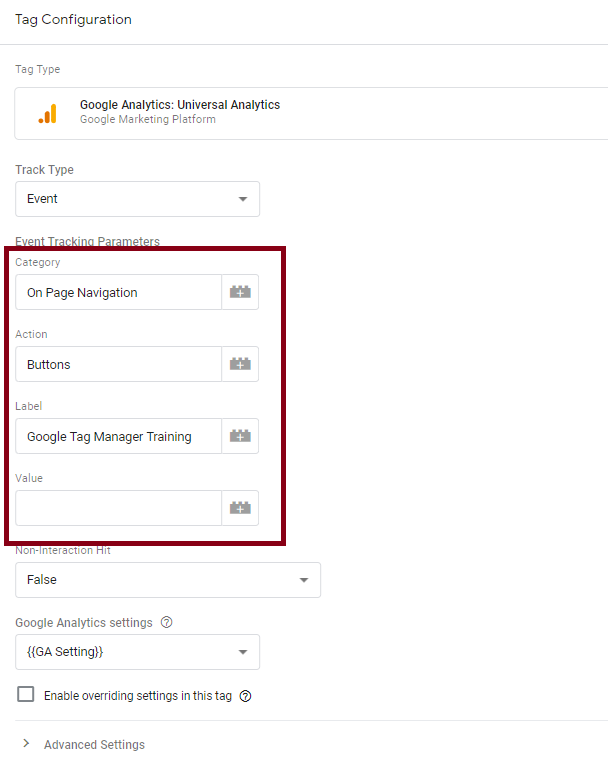Open help icon beside override settings option
This screenshot has height=759, width=608.
245,696
